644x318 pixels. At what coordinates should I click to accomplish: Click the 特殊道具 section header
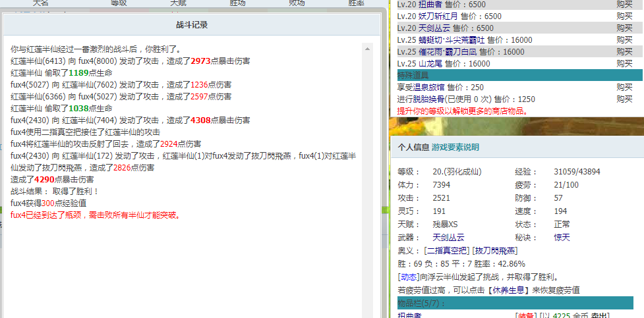519,76
